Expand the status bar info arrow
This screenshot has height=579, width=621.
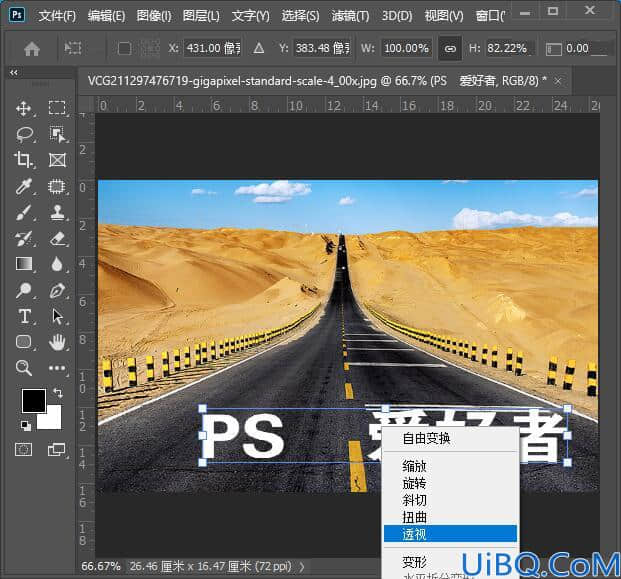pos(302,567)
